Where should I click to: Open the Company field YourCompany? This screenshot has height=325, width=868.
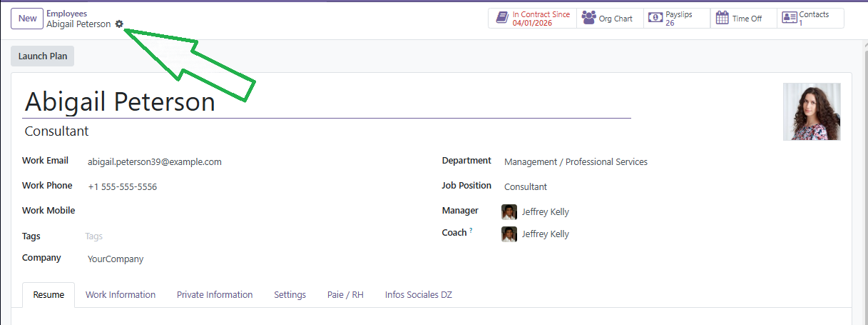point(116,259)
